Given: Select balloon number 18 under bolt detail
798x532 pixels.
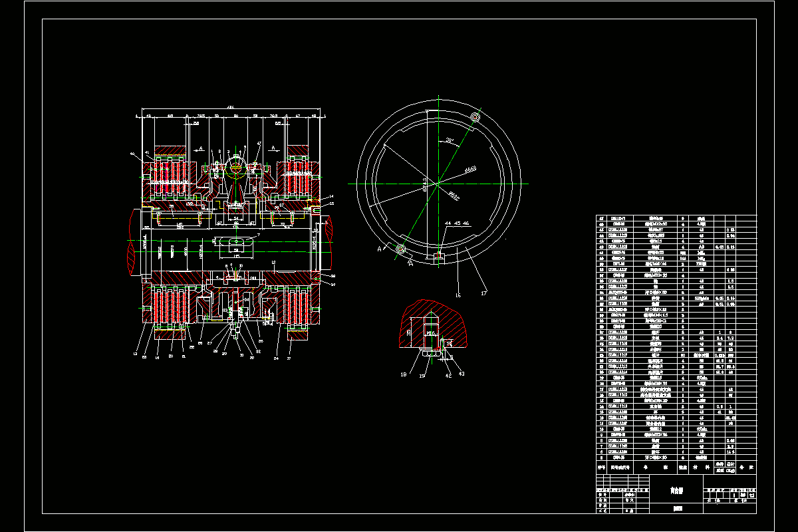Looking at the screenshot, I should (404, 374).
